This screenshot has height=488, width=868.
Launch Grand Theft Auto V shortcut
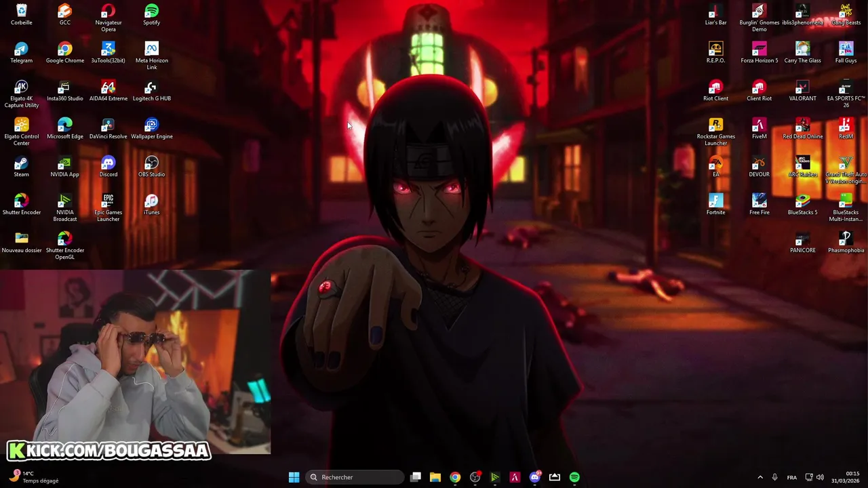(846, 169)
